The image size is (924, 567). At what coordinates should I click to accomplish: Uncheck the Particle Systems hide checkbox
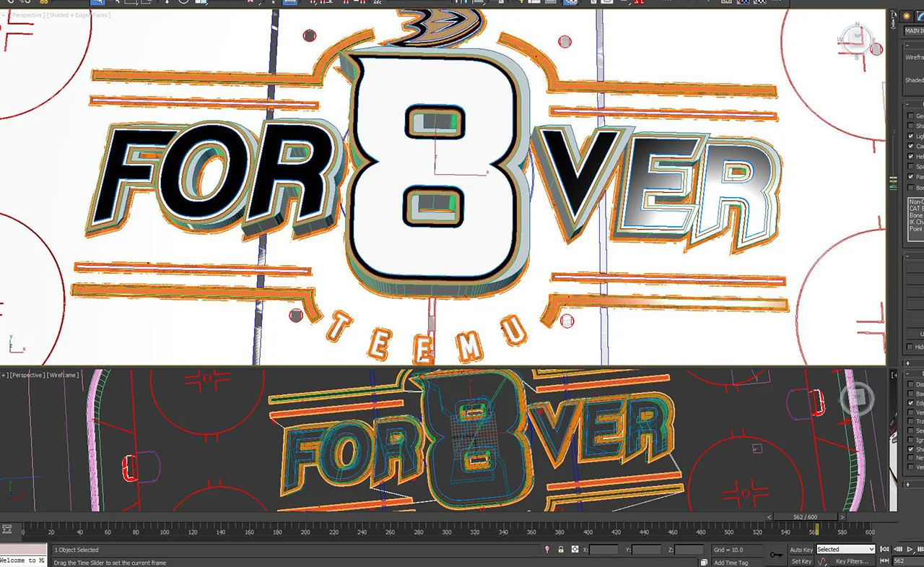pos(910,176)
